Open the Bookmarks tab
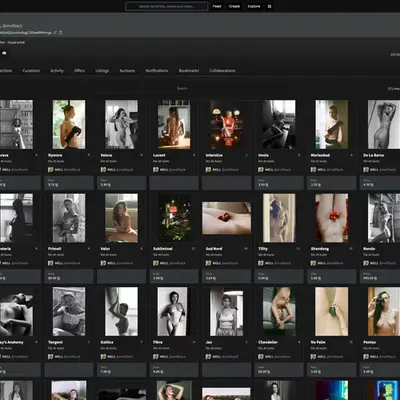 (189, 71)
